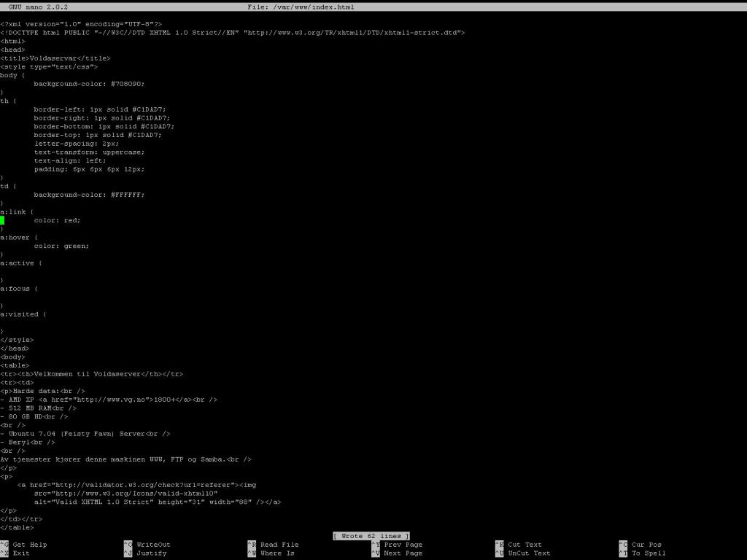The width and height of the screenshot is (747, 560).
Task: Place cursor on the 'color: green;' line
Action: 61,246
